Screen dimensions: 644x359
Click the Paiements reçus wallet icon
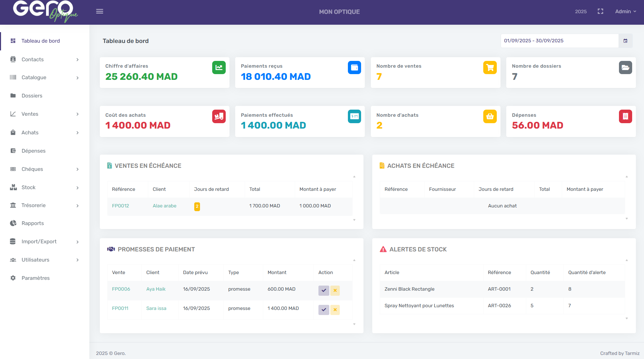click(x=354, y=67)
